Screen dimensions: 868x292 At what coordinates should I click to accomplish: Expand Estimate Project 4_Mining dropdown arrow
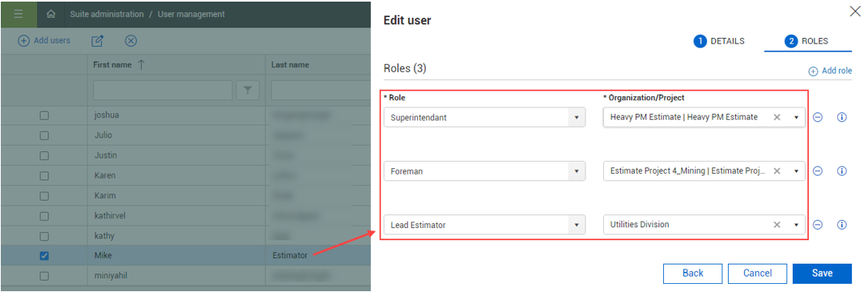[796, 171]
